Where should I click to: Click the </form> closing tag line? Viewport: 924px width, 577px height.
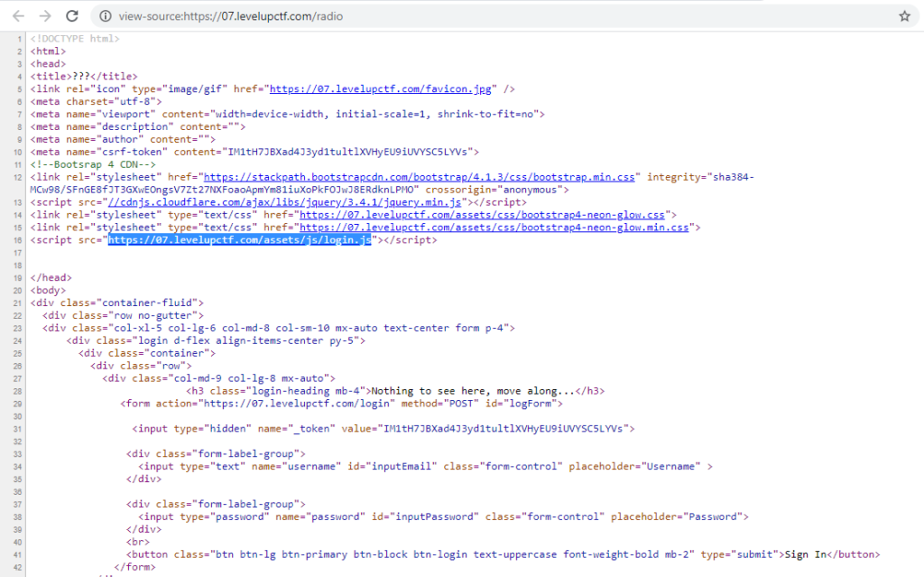pos(135,567)
